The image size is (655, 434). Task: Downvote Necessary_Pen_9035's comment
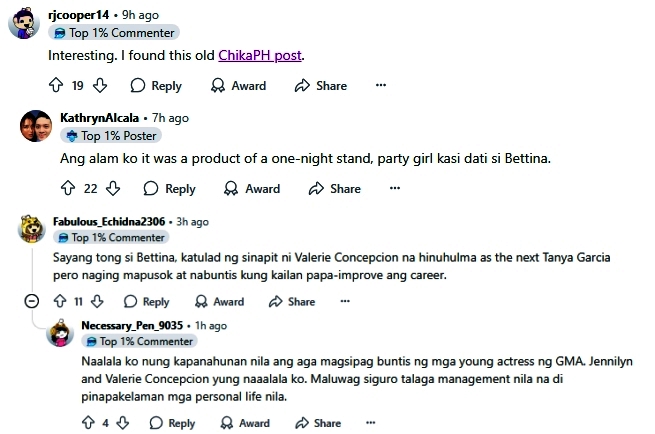coord(124,423)
